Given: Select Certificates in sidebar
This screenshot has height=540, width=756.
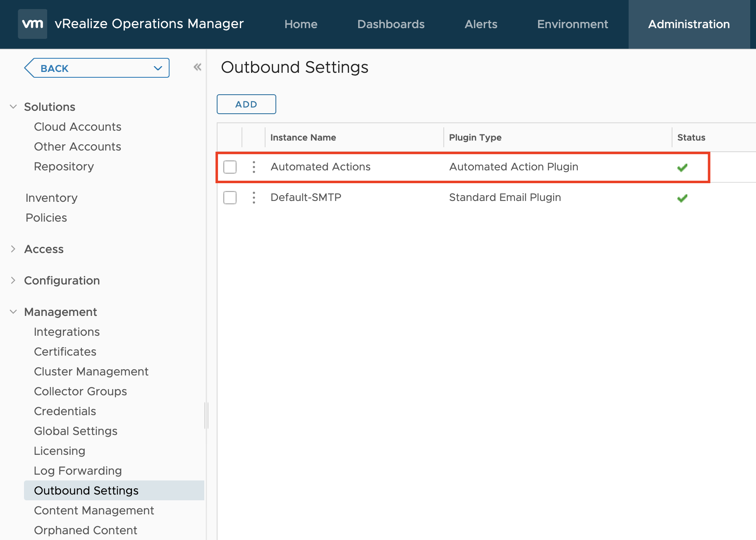Looking at the screenshot, I should click(x=65, y=351).
